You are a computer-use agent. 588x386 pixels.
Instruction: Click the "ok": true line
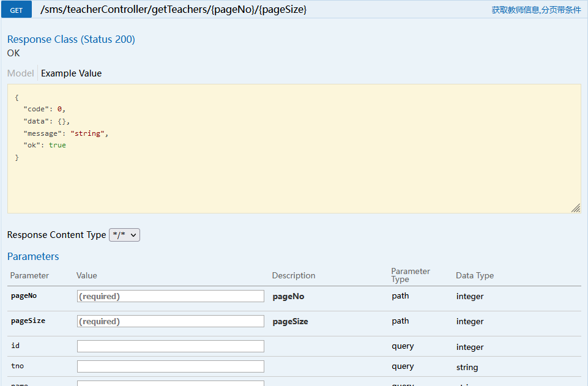(45, 145)
